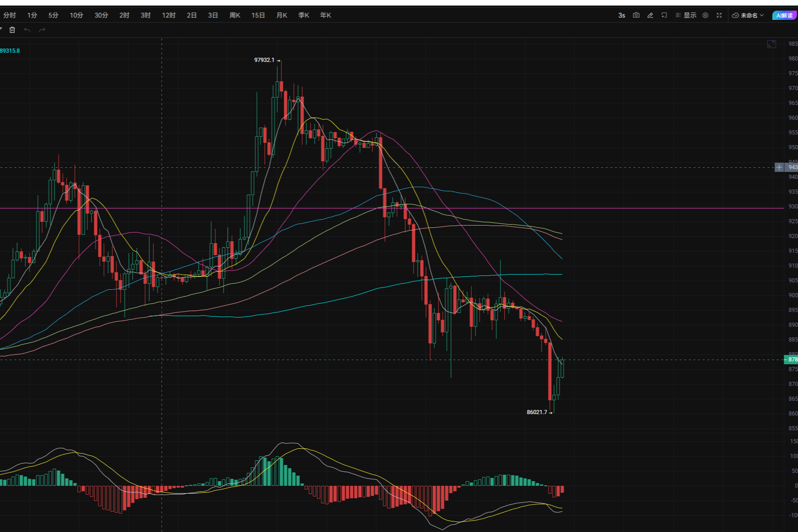Image resolution: width=798 pixels, height=532 pixels.
Task: Activate the pencil drawing tool
Action: click(650, 15)
